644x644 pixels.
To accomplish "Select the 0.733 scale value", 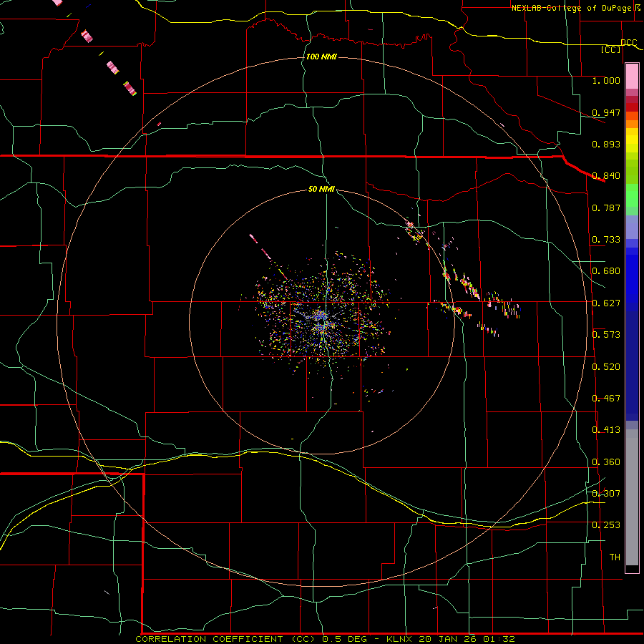I will (x=606, y=239).
